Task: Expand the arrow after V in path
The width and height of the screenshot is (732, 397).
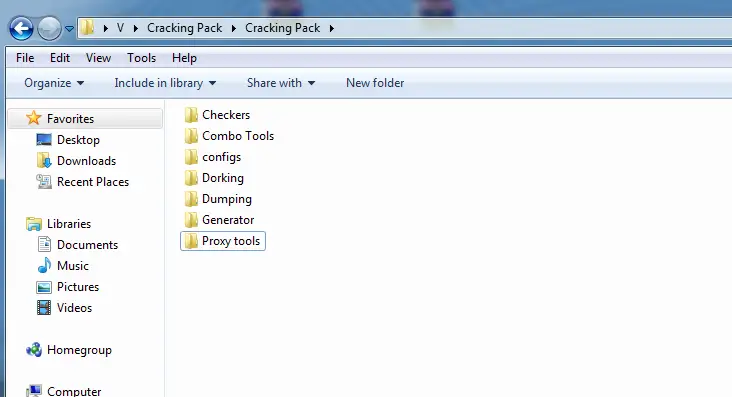Action: 135,28
